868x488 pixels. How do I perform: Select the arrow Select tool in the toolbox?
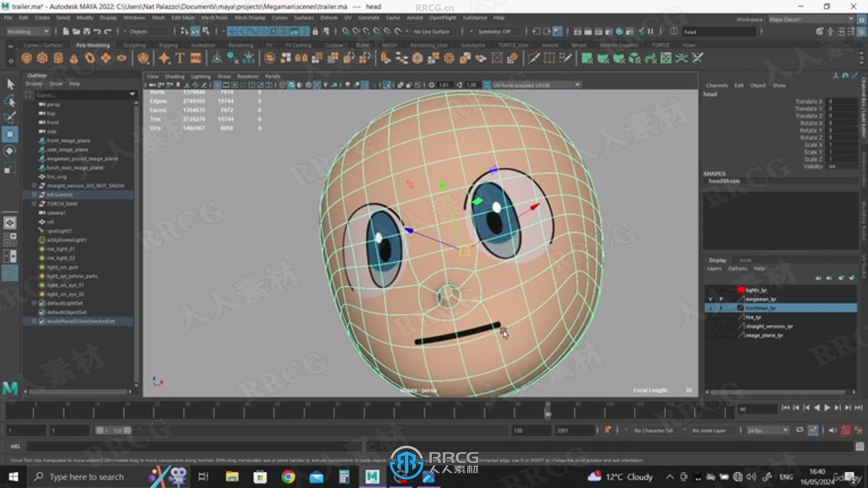coord(10,84)
